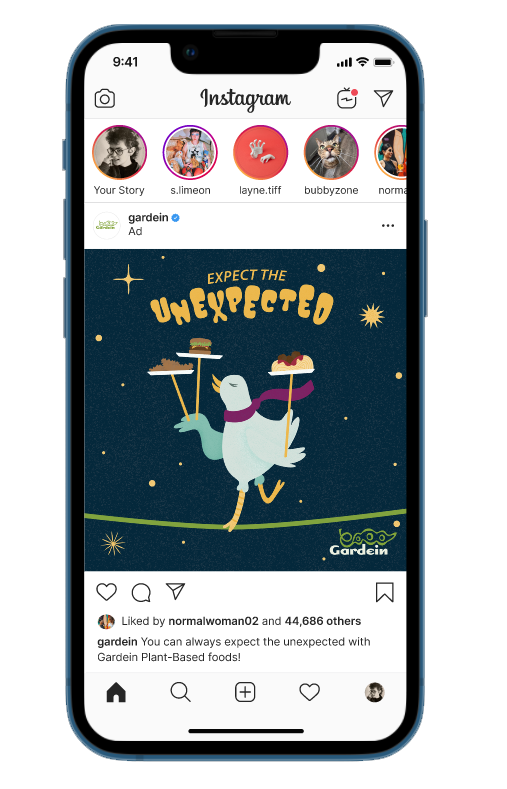The height and width of the screenshot is (789, 507).
Task: Open bubbyzone's cat story
Action: pyautogui.click(x=331, y=152)
